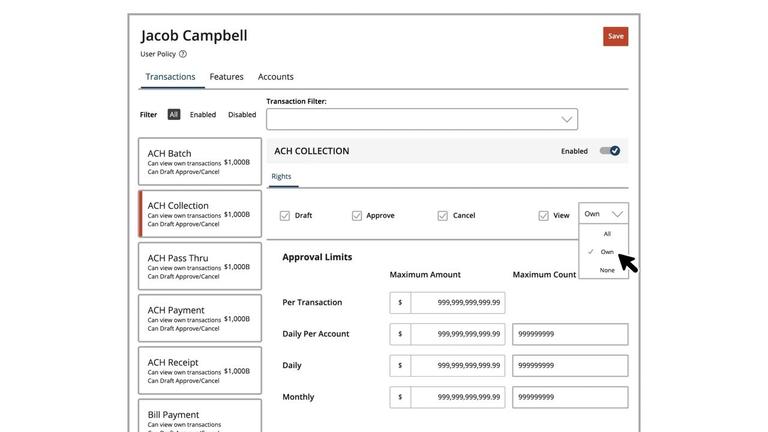Expand the Transaction Filter dropdown
The height and width of the screenshot is (432, 768).
tap(421, 119)
